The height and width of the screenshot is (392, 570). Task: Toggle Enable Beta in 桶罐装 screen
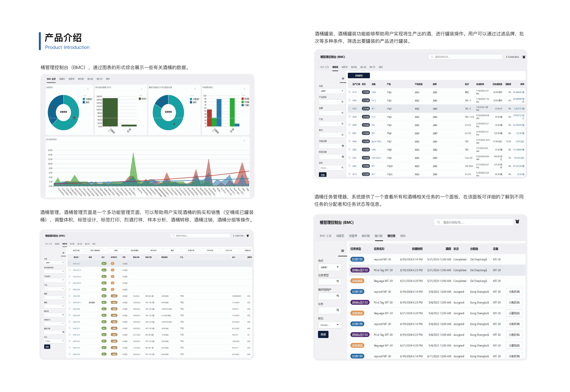click(x=512, y=57)
